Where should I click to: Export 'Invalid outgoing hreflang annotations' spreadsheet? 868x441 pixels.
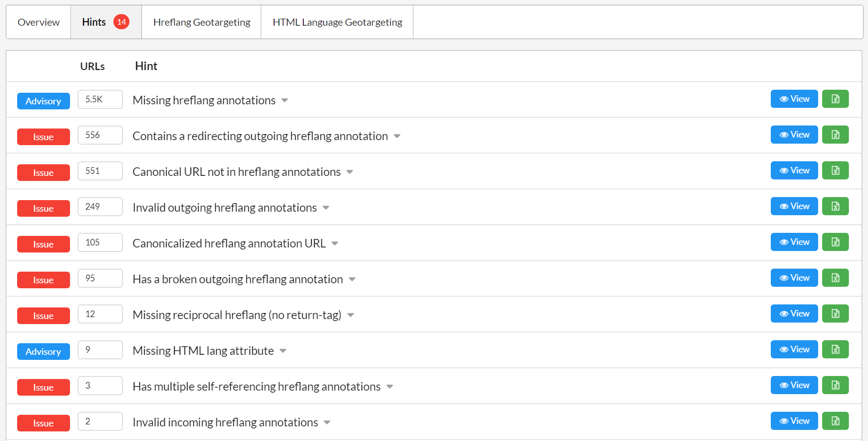pyautogui.click(x=835, y=206)
